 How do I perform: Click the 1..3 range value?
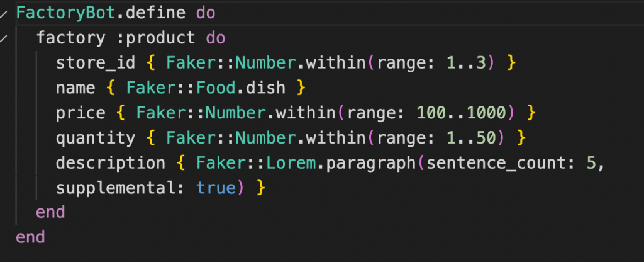coord(466,63)
